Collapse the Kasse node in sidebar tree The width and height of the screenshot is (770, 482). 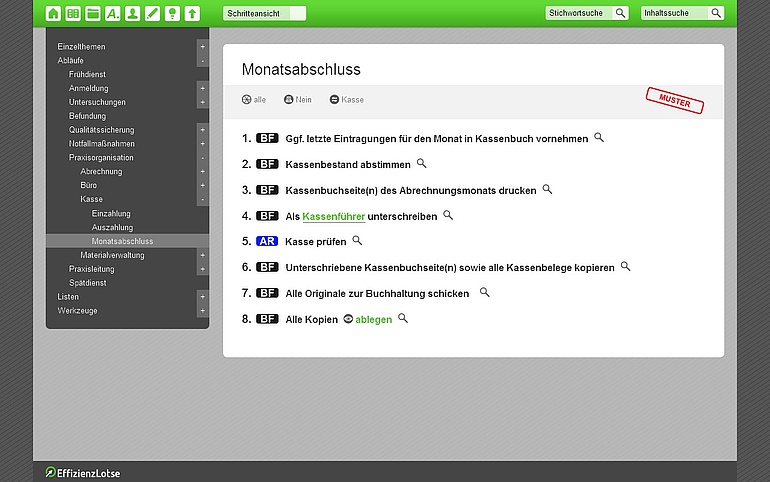pos(202,199)
